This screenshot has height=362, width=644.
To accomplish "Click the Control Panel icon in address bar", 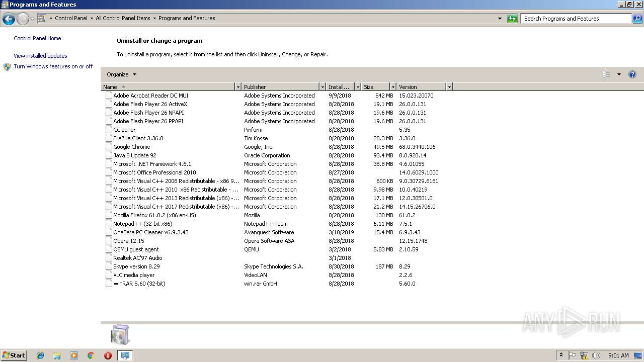I will pos(41,18).
